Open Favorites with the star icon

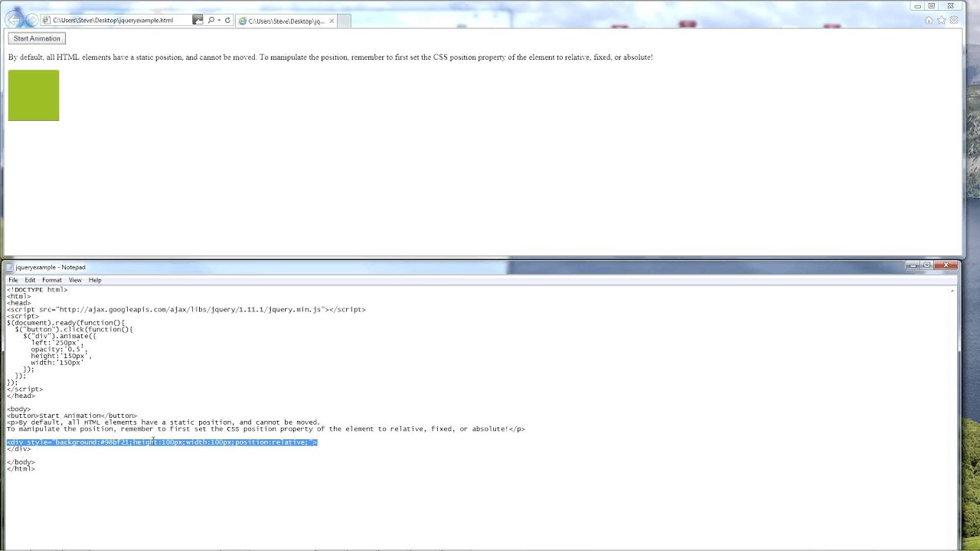942,21
